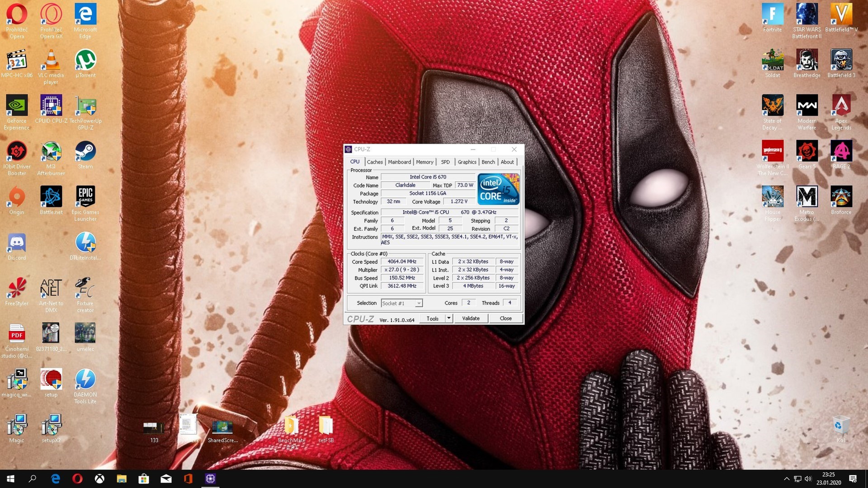Image resolution: width=868 pixels, height=488 pixels.
Task: Click the Tools button in CPU-Z
Action: coord(433,319)
